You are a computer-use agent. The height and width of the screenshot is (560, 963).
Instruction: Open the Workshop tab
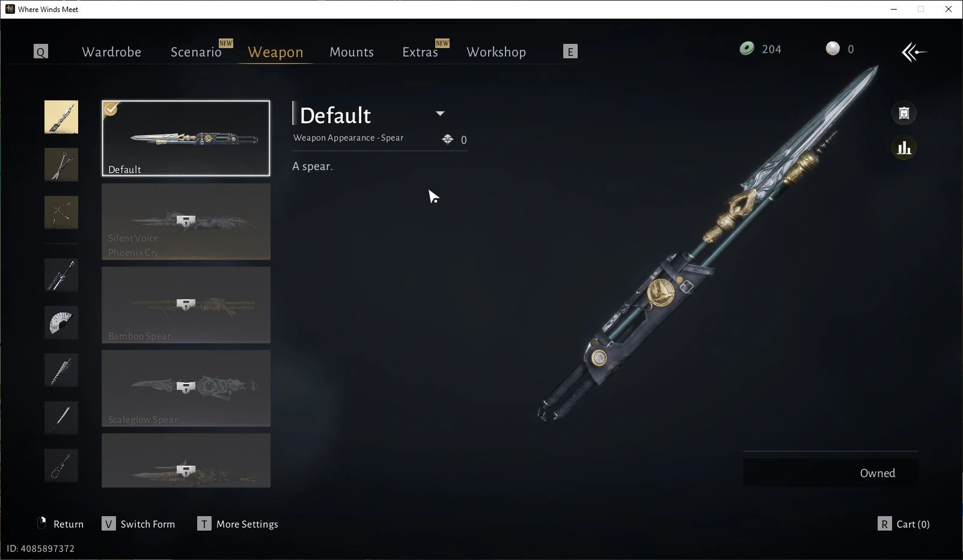coord(496,52)
